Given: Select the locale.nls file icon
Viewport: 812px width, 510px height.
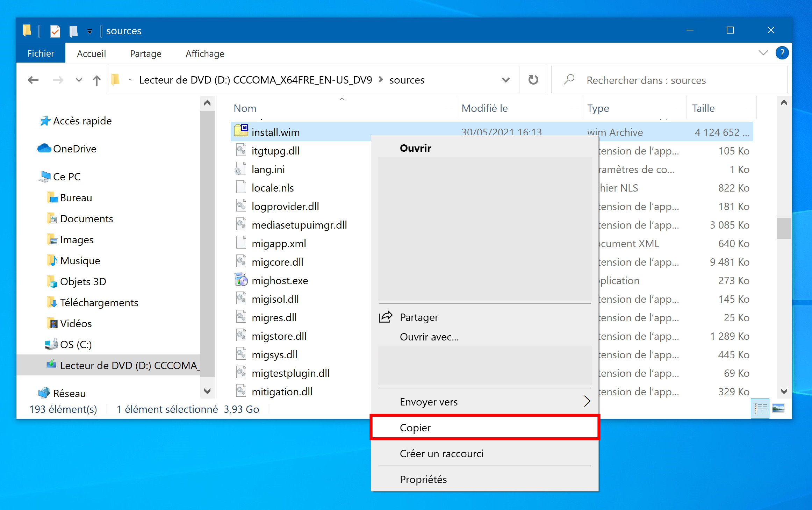Looking at the screenshot, I should [241, 187].
